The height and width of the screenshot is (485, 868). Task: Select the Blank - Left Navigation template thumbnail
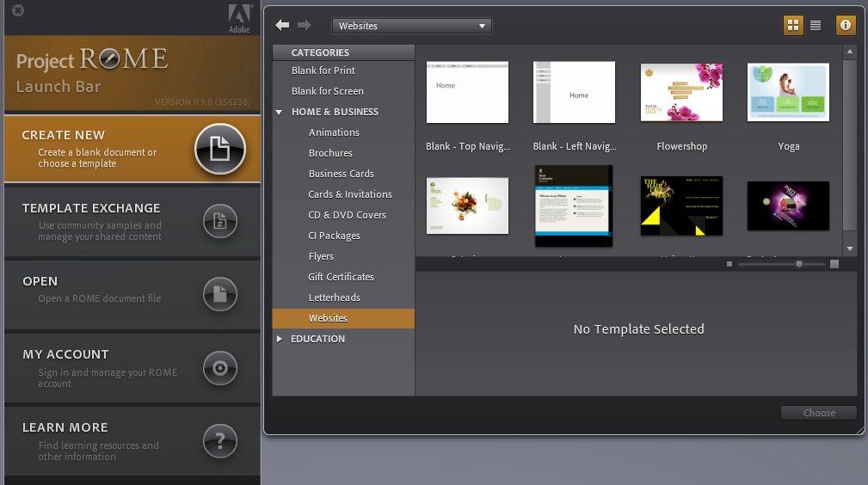[x=574, y=92]
